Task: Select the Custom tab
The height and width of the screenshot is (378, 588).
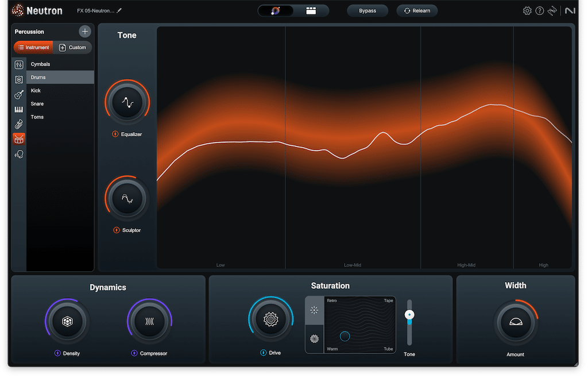Action: (73, 48)
